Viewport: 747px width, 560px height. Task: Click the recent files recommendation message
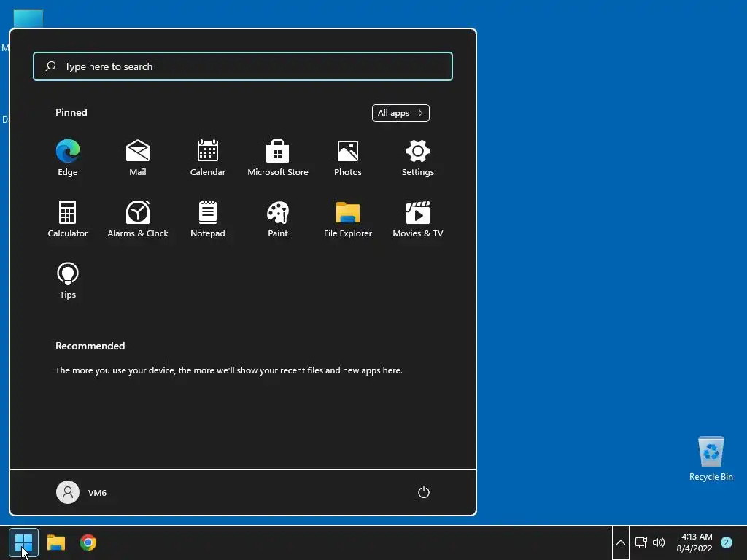point(228,370)
